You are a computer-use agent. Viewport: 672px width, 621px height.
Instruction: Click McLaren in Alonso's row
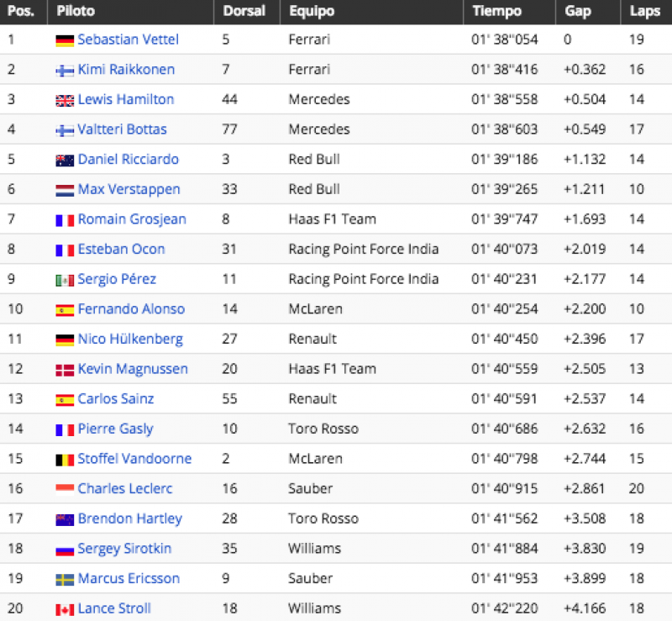tap(316, 309)
